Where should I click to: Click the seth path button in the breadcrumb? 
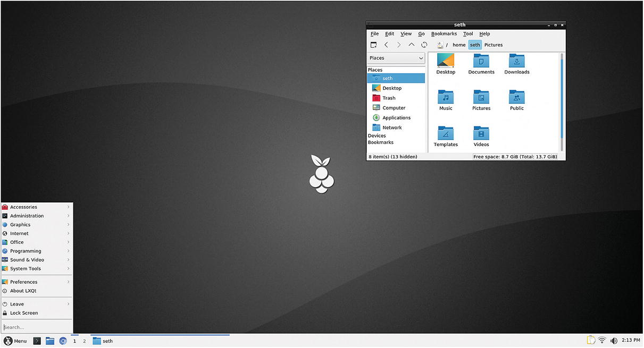pyautogui.click(x=475, y=45)
